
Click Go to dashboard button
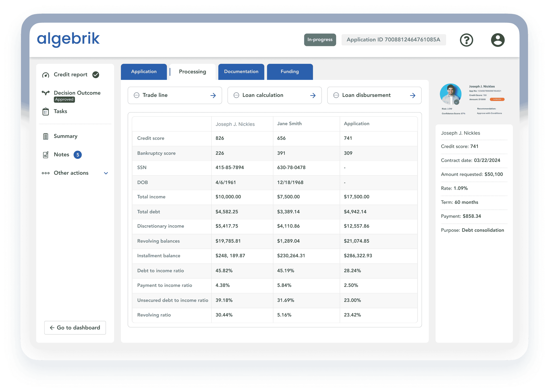point(75,328)
